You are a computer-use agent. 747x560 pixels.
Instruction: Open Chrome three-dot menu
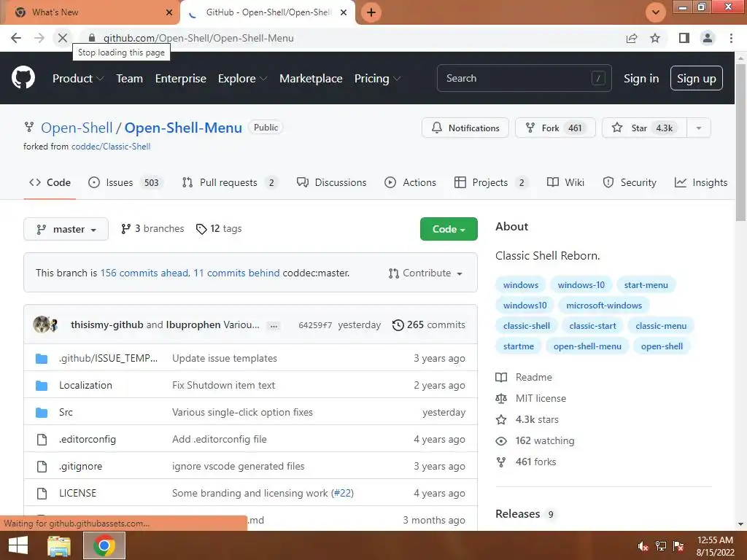pos(731,38)
